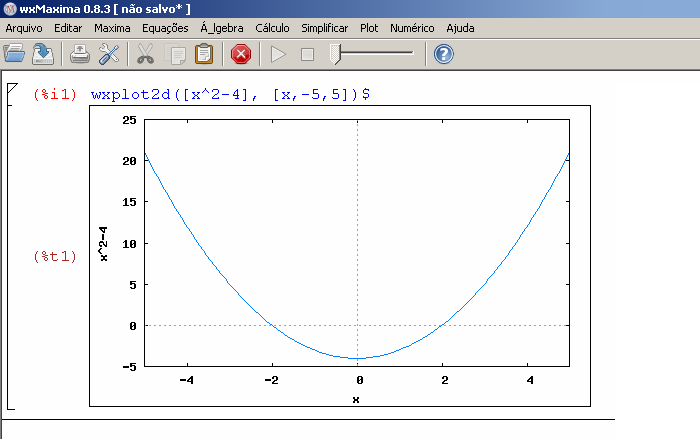Click the x^2-4 y-axis label
The image size is (700, 439).
point(103,243)
